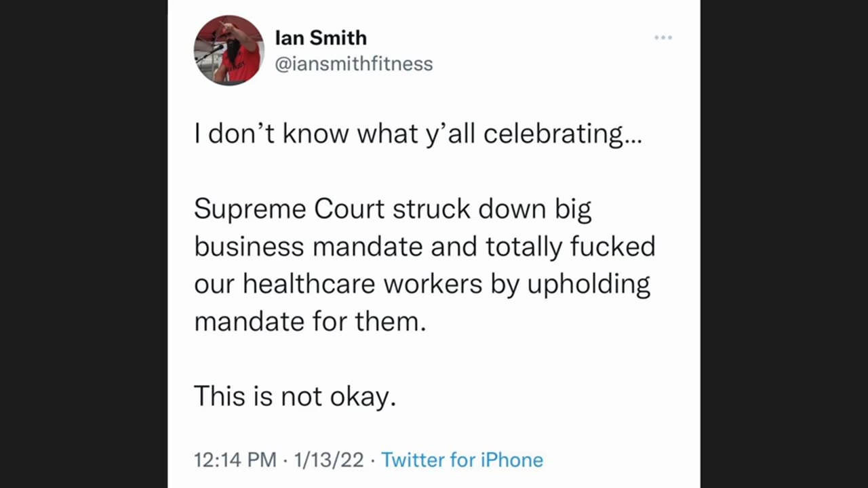Click Ian Smith's round profile picture

[229, 49]
